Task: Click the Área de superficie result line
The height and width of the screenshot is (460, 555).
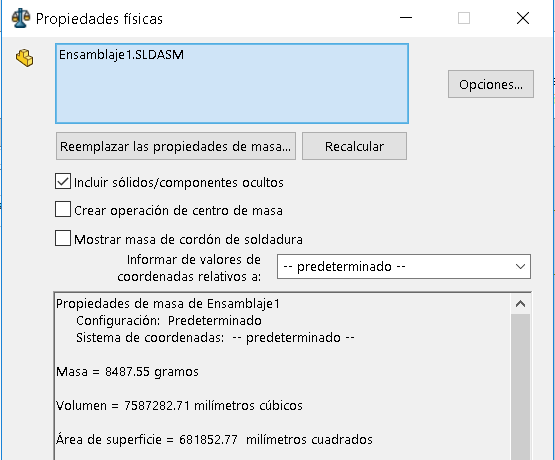Action: point(214,439)
